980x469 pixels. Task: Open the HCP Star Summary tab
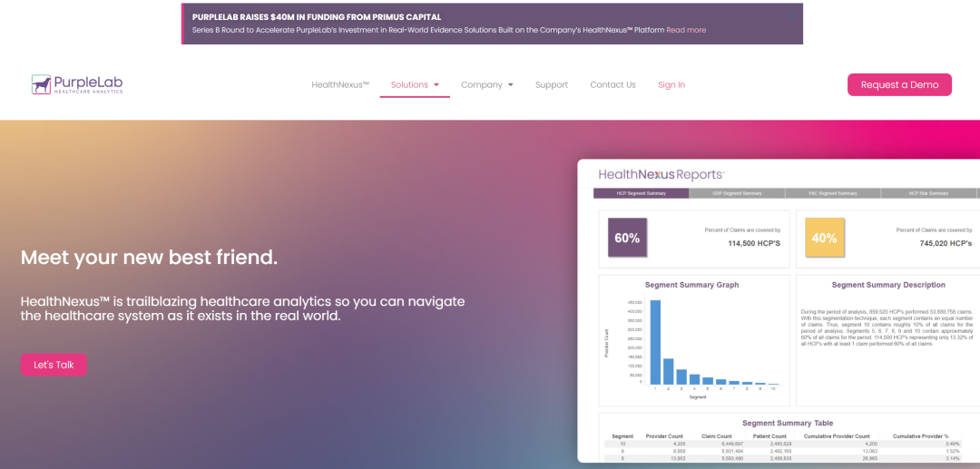(x=929, y=193)
